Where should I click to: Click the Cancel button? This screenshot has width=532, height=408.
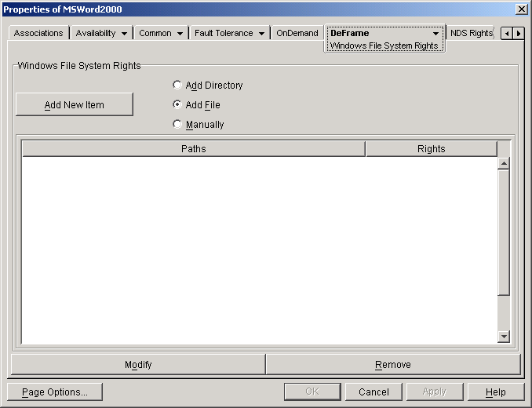click(x=373, y=392)
